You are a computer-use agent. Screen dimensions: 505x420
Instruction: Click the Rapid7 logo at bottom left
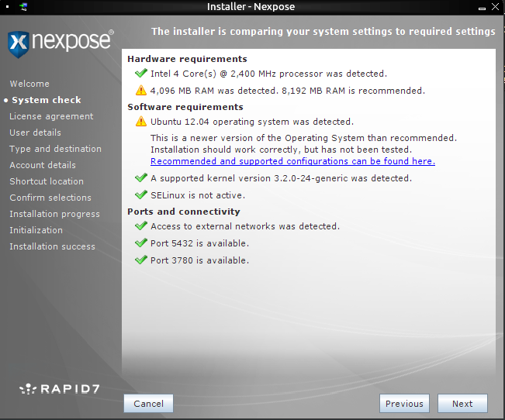point(59,389)
